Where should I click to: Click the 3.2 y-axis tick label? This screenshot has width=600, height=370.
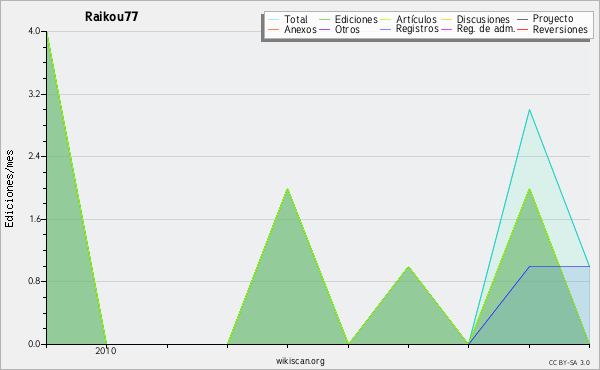point(34,94)
